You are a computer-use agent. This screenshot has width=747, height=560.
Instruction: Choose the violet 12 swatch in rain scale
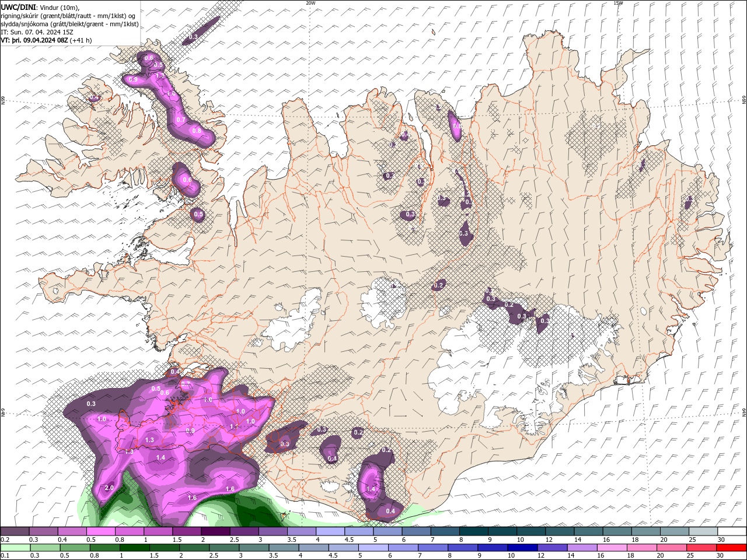[x=554, y=548]
